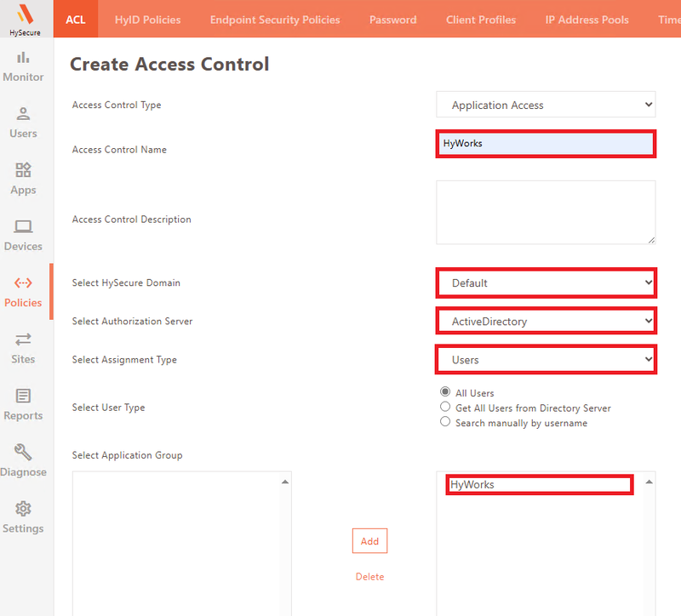Viewport: 681px width, 616px height.
Task: Click the Access Control Name field
Action: 546,144
